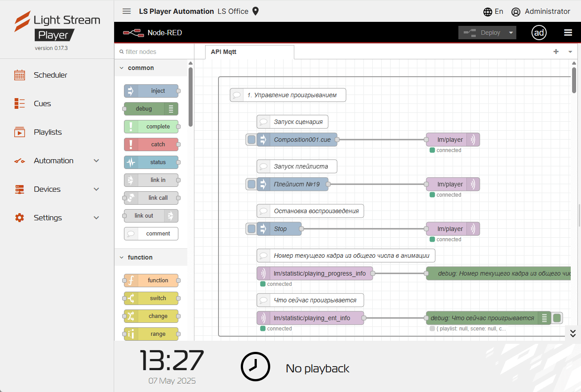
Task: Select the change node in palette
Action: click(x=151, y=316)
